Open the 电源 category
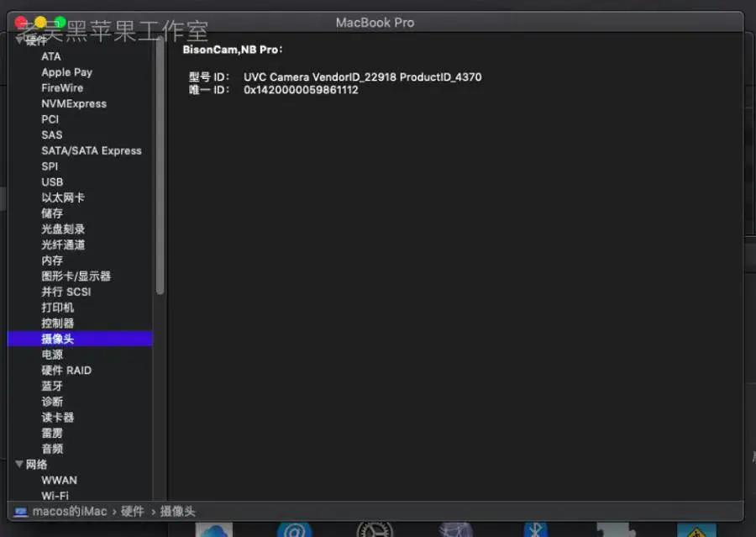 pos(52,355)
